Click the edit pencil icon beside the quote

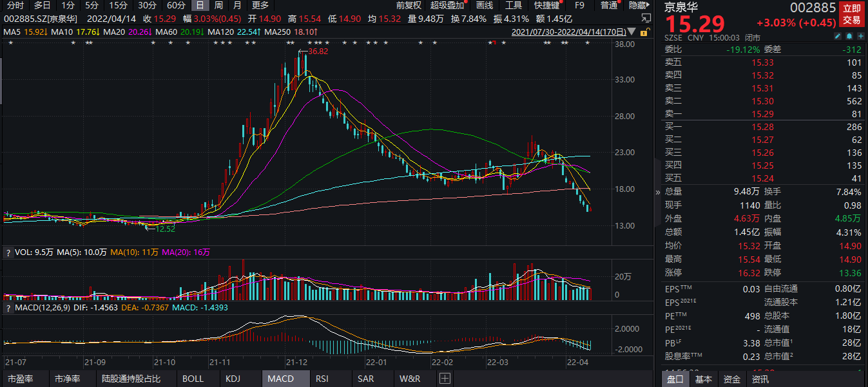[x=837, y=37]
